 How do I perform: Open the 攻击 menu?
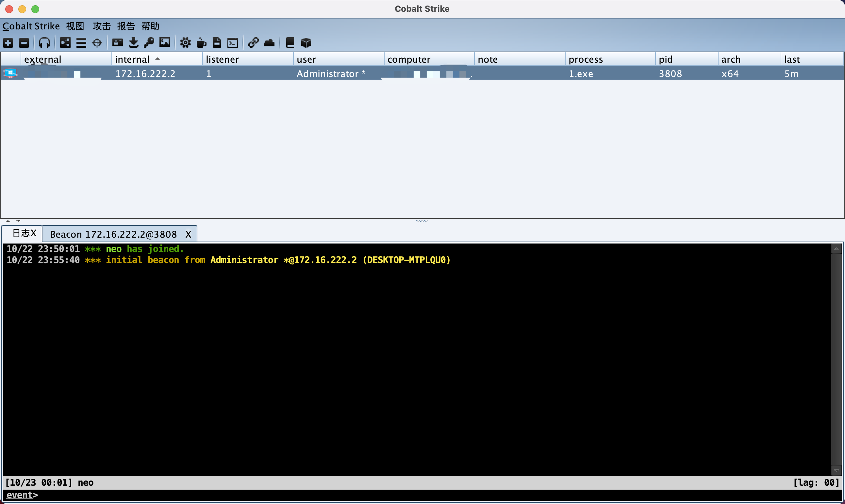pos(102,26)
